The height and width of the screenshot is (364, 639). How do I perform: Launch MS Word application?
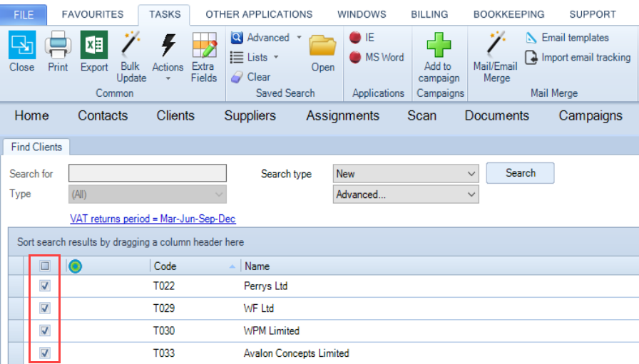pyautogui.click(x=355, y=58)
